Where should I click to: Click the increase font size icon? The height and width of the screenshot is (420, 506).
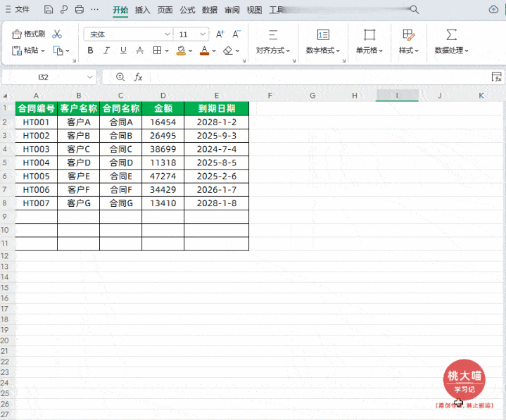(x=220, y=34)
